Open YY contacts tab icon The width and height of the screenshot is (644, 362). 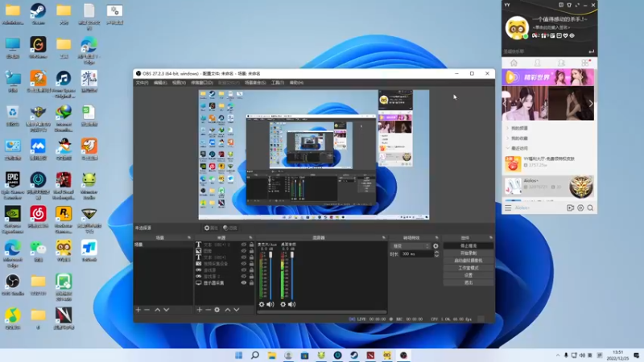click(x=537, y=63)
